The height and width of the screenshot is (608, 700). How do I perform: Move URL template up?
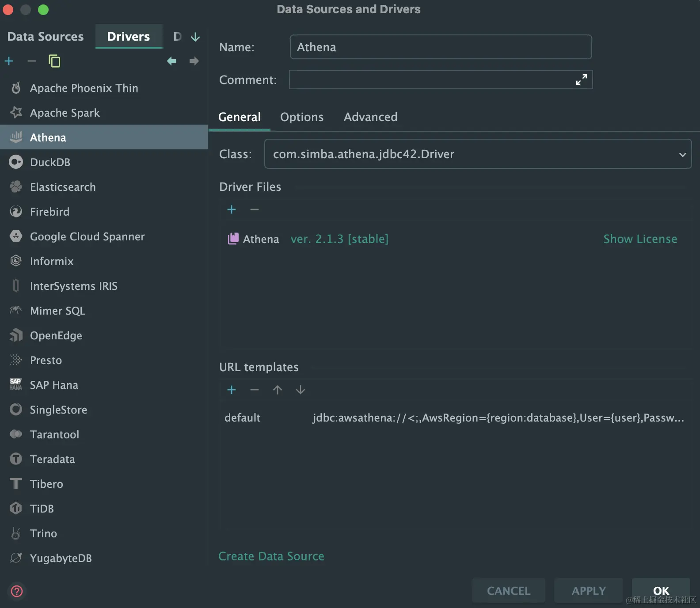tap(278, 390)
